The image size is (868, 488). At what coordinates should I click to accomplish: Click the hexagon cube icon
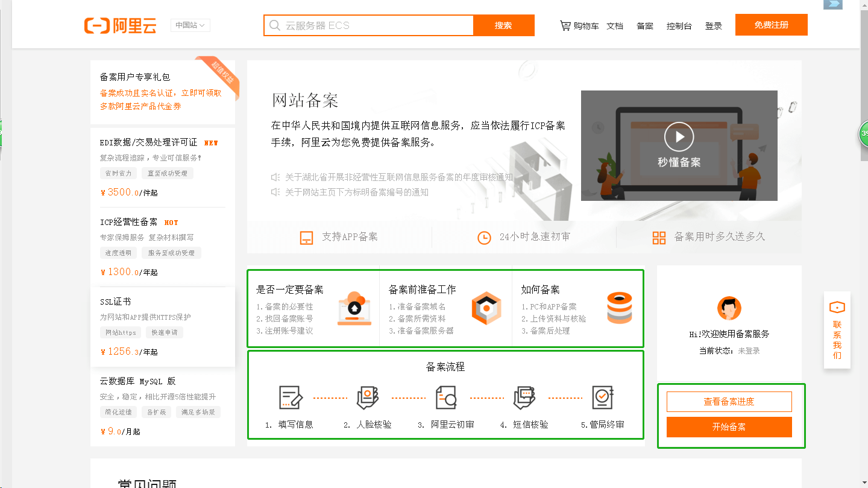tap(486, 308)
